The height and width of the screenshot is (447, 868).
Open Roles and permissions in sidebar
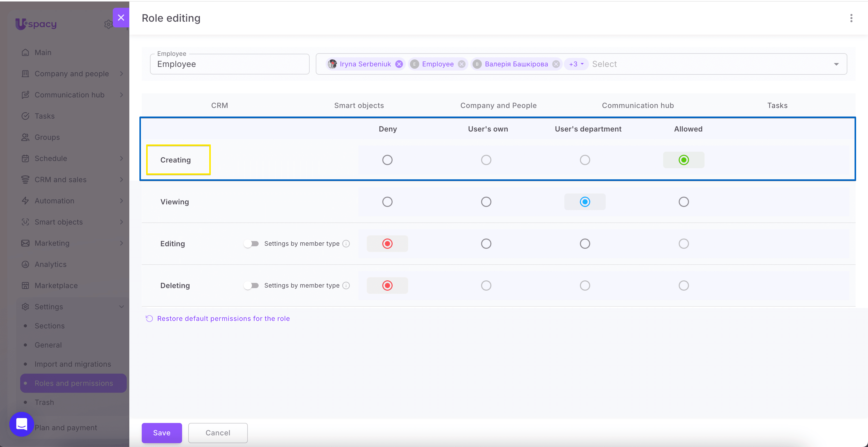(x=73, y=383)
